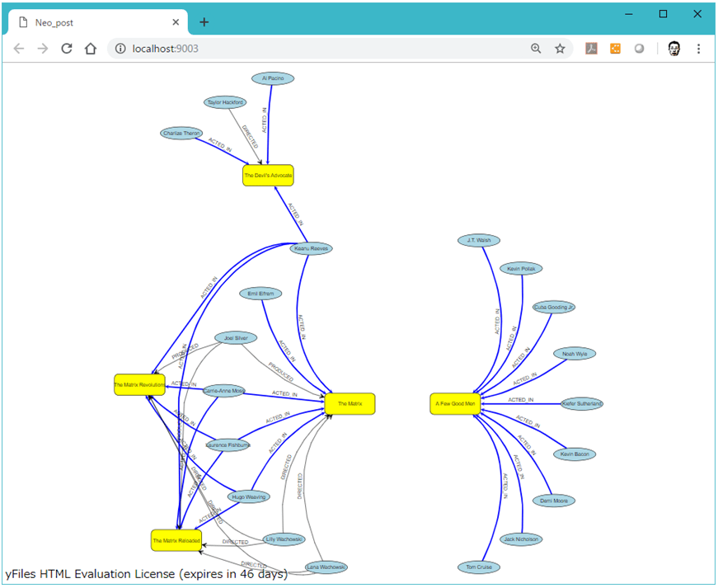Select the Kiefer Sutherland node
The height and width of the screenshot is (588, 718).
582,404
